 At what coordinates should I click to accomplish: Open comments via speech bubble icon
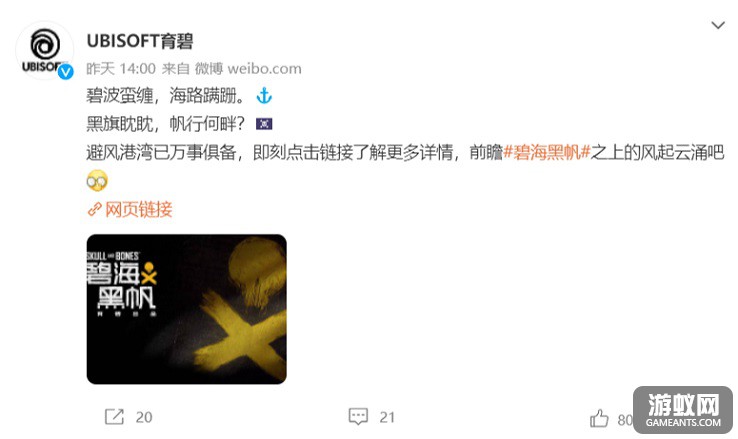pos(358,417)
